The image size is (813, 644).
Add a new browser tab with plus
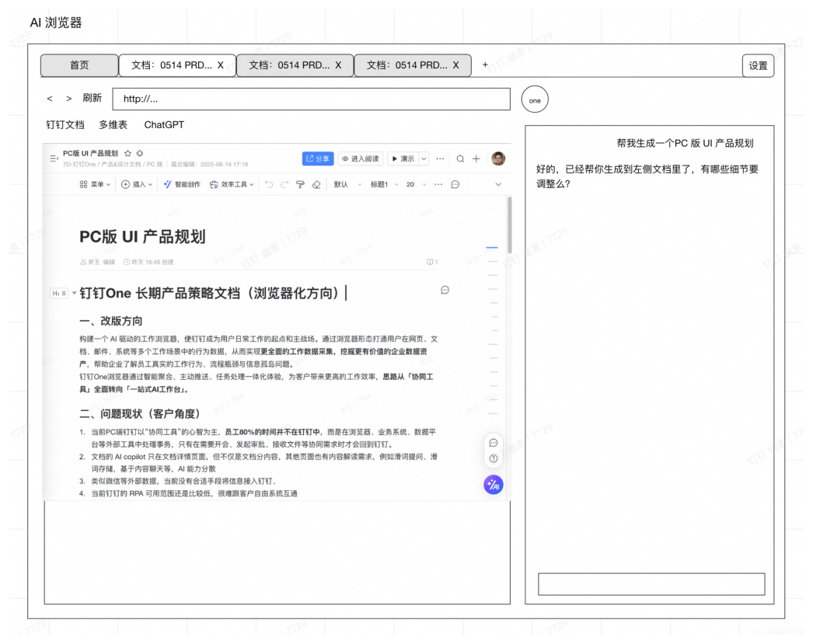coord(485,64)
